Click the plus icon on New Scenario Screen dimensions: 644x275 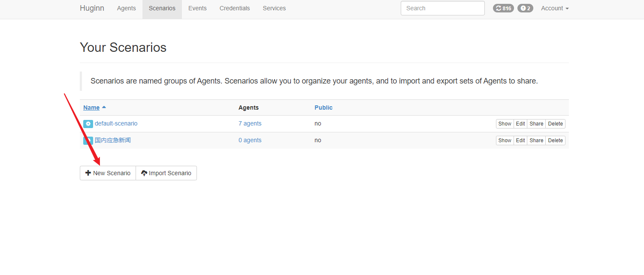[88, 173]
